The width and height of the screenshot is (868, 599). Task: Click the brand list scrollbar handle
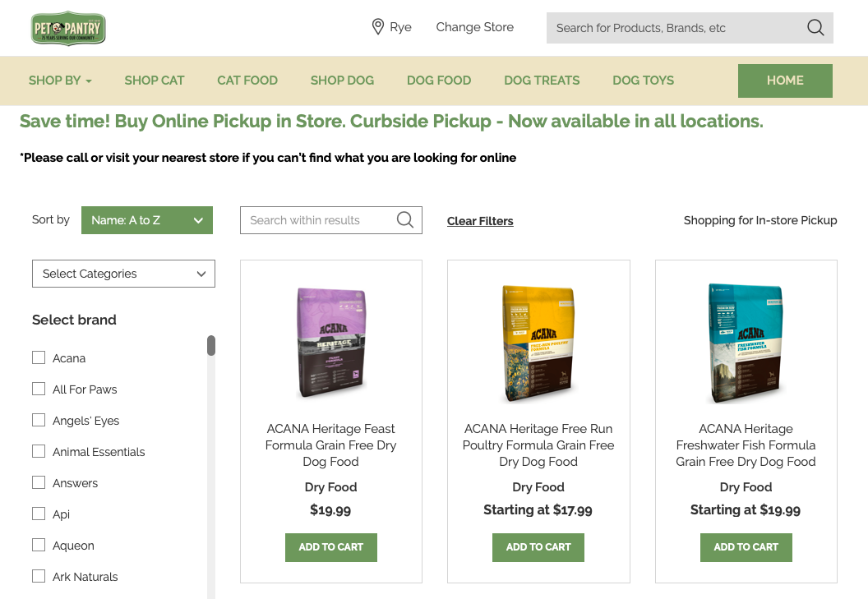click(211, 345)
